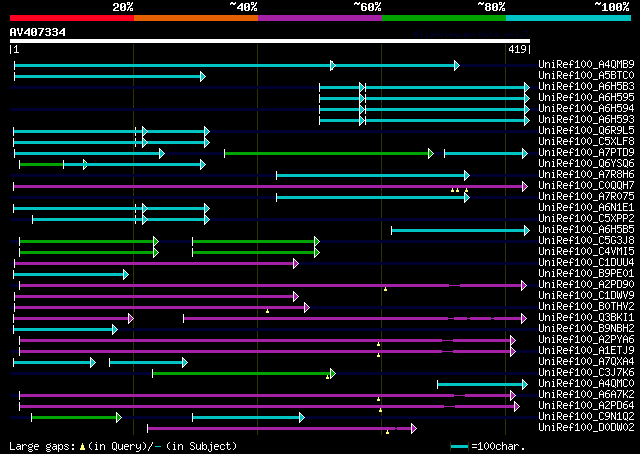This screenshot has height=454, width=640.
Task: Click the cyan alignment bar of UniRef100_A4QMC0
Action: 482,384
